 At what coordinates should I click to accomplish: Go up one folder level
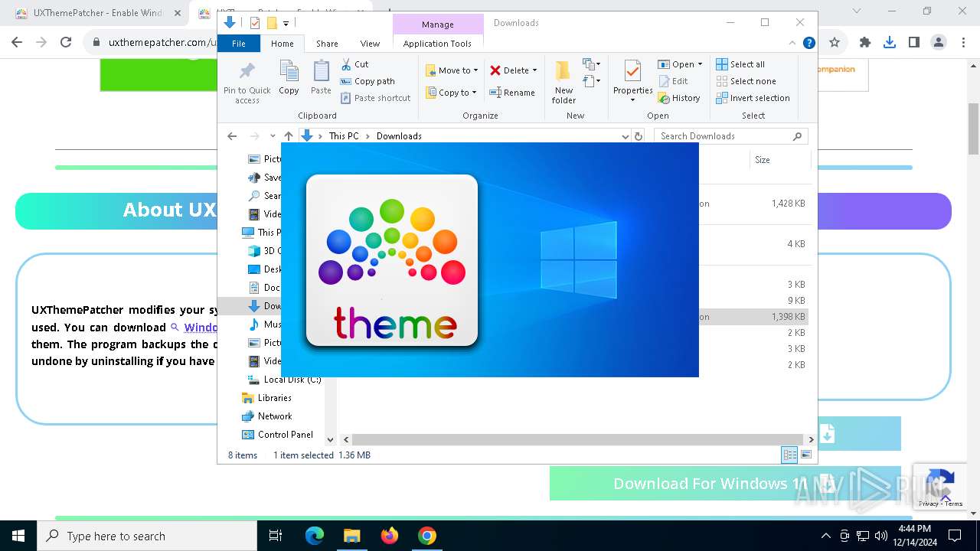coord(289,136)
